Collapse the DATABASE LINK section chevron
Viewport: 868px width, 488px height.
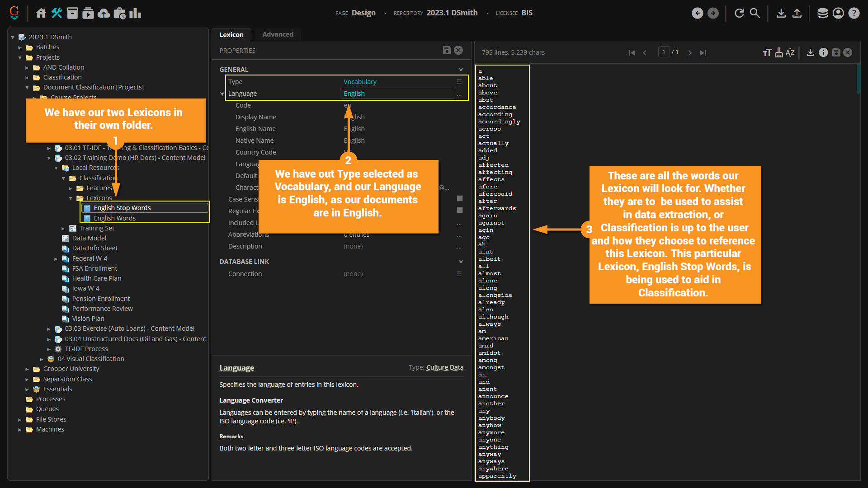461,262
